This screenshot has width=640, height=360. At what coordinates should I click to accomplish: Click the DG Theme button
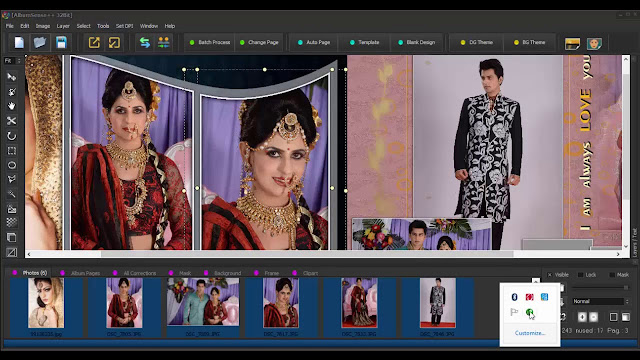pyautogui.click(x=476, y=42)
